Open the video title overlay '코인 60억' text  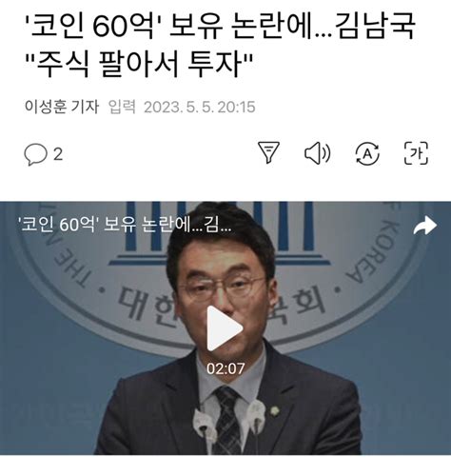click(127, 225)
